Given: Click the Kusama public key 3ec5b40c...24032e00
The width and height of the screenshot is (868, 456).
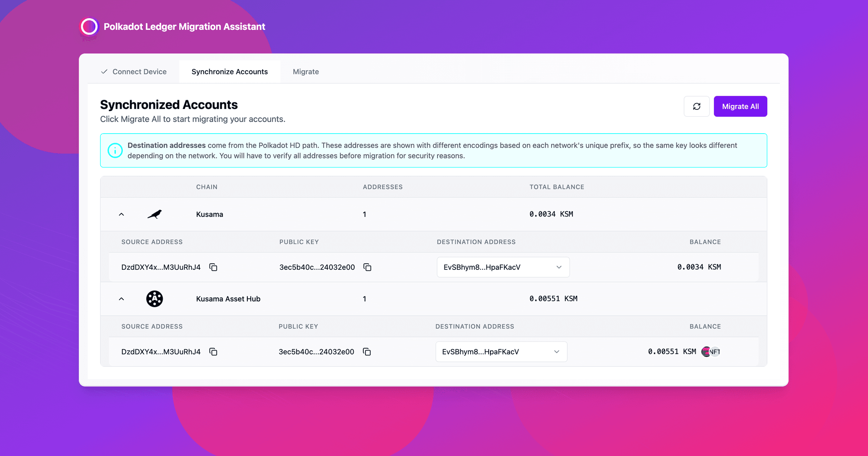Looking at the screenshot, I should 317,267.
